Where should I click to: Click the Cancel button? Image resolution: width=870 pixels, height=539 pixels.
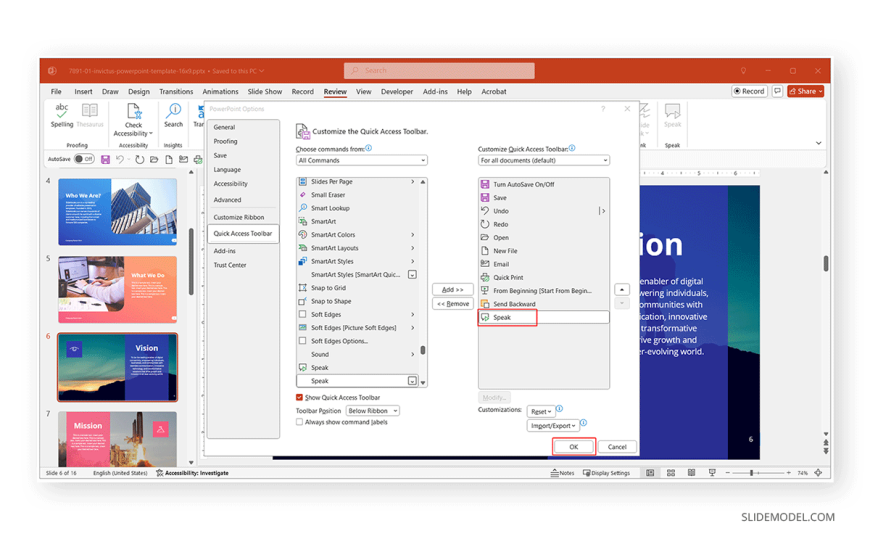click(617, 447)
